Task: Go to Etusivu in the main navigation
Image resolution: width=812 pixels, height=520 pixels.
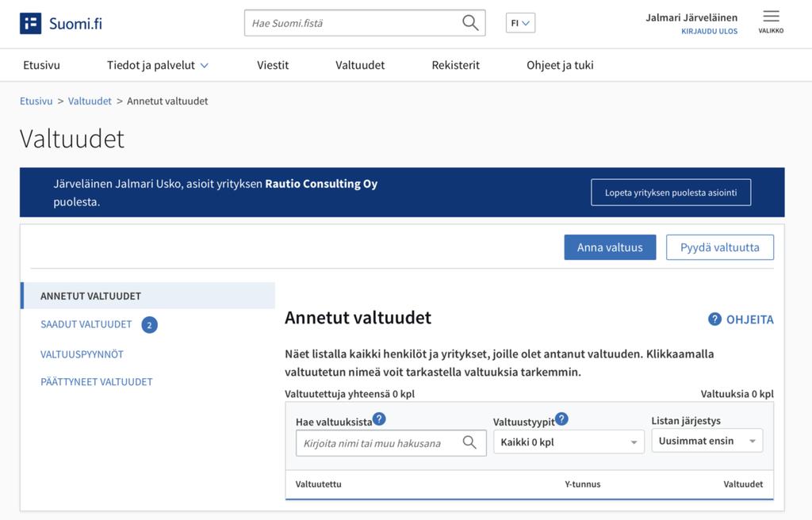Action: (41, 65)
